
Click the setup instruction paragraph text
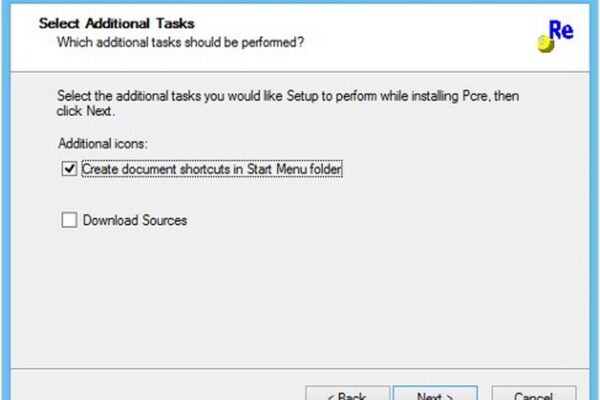(x=288, y=103)
